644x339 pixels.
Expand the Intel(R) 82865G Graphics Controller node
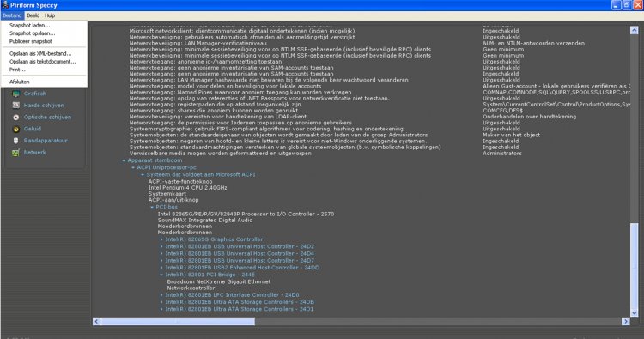(x=161, y=239)
